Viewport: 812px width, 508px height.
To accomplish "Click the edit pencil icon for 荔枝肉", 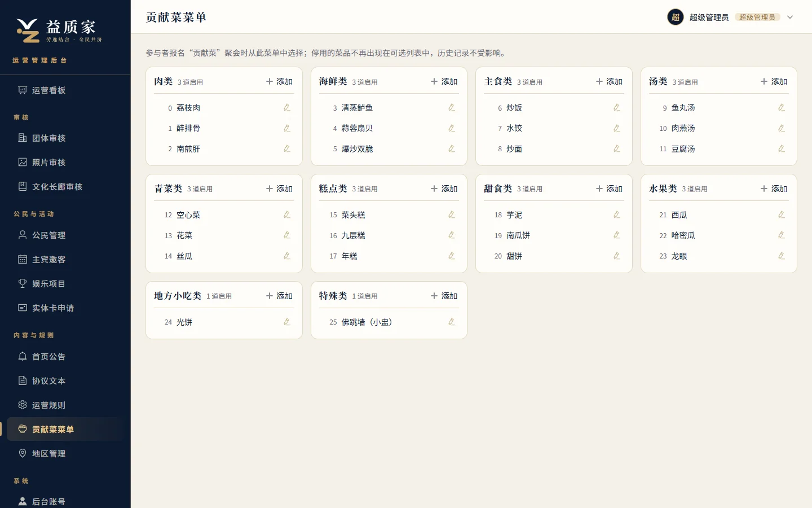I will click(x=287, y=107).
